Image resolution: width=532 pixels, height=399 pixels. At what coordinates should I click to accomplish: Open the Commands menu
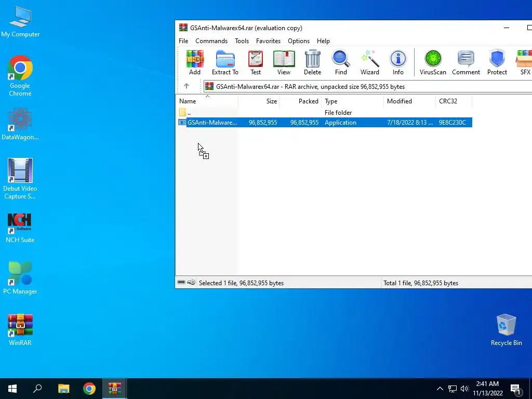[211, 41]
